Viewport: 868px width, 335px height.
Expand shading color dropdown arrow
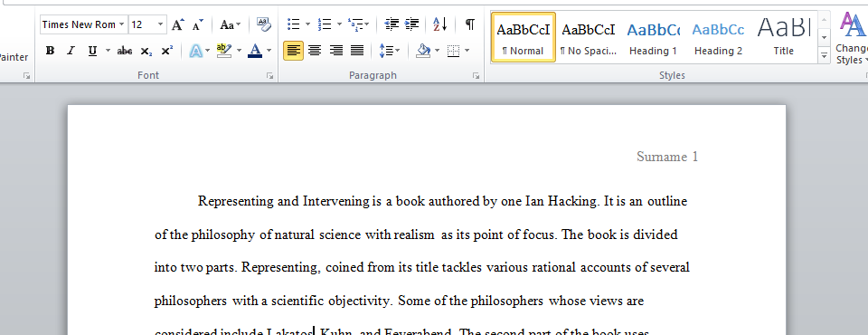pos(438,51)
